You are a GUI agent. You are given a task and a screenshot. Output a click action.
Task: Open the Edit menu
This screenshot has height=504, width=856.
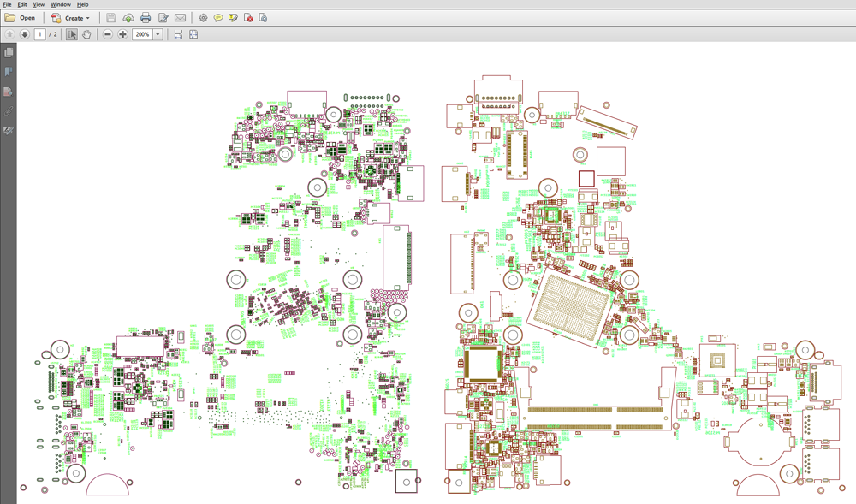point(22,4)
